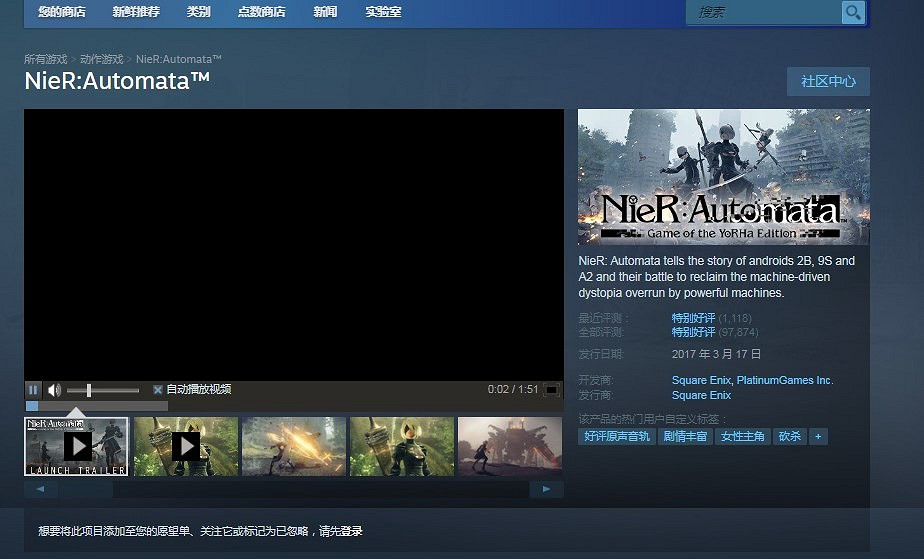This screenshot has height=559, width=924.
Task: Select the 女性主角 tag
Action: coord(742,437)
